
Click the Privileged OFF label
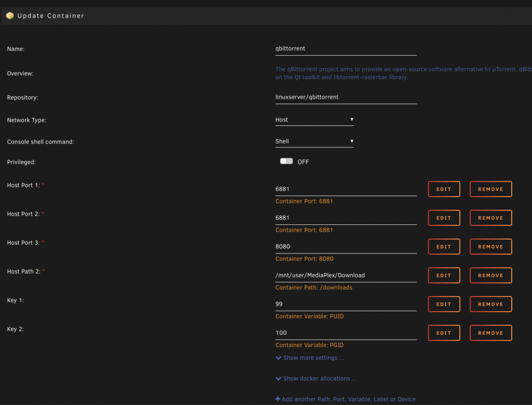click(x=303, y=162)
